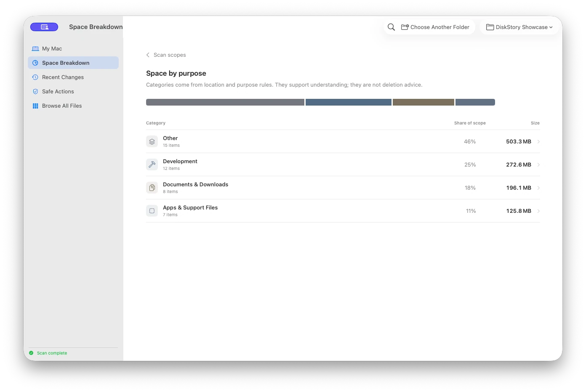Go back via Scan scopes chevron
The image size is (586, 392).
coord(148,55)
